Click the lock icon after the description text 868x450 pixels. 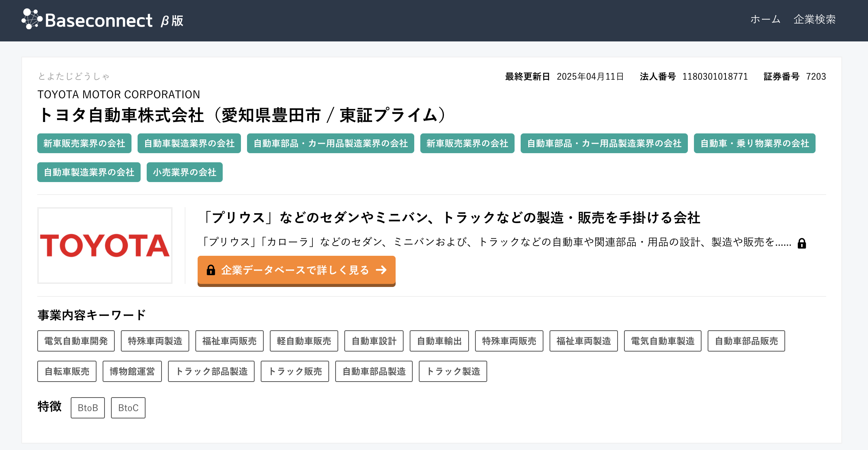point(802,243)
